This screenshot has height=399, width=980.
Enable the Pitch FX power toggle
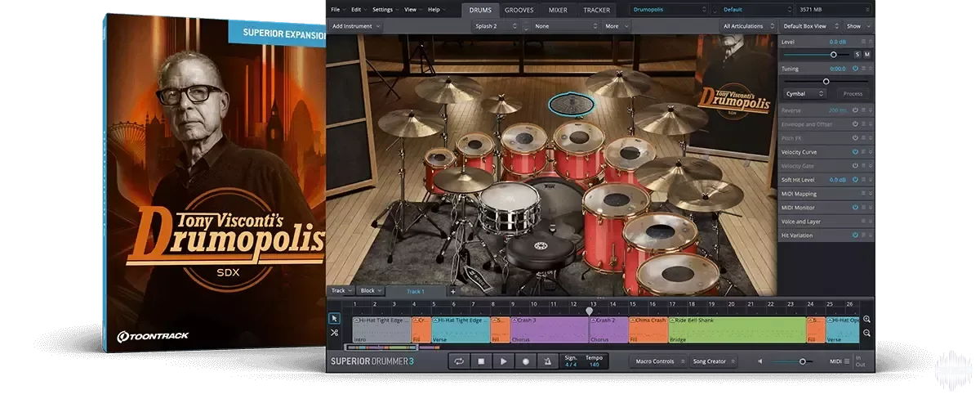[x=855, y=138]
